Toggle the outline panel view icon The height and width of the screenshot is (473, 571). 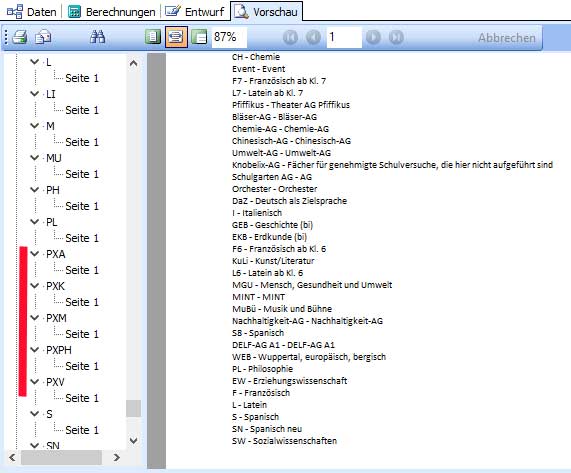(x=199, y=37)
